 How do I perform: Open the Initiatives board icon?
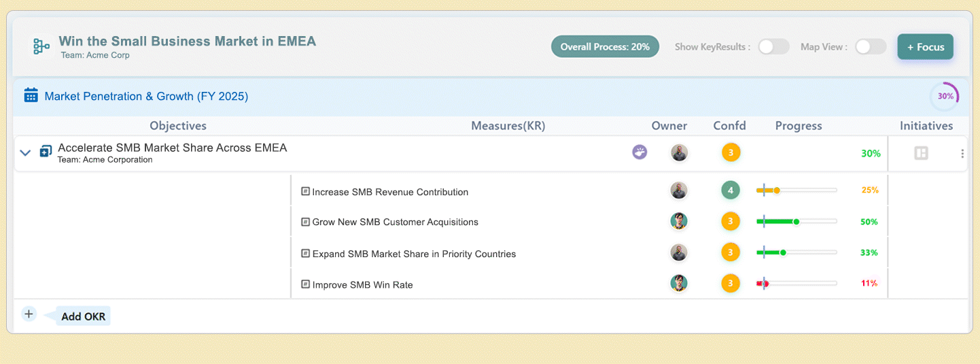coord(921,153)
